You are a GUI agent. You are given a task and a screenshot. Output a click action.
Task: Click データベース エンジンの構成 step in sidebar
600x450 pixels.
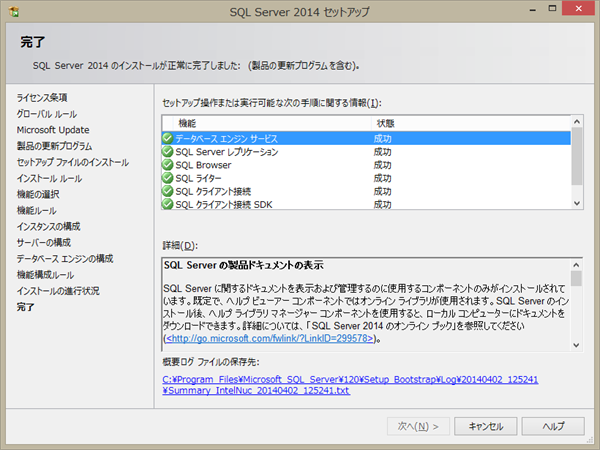(x=65, y=258)
